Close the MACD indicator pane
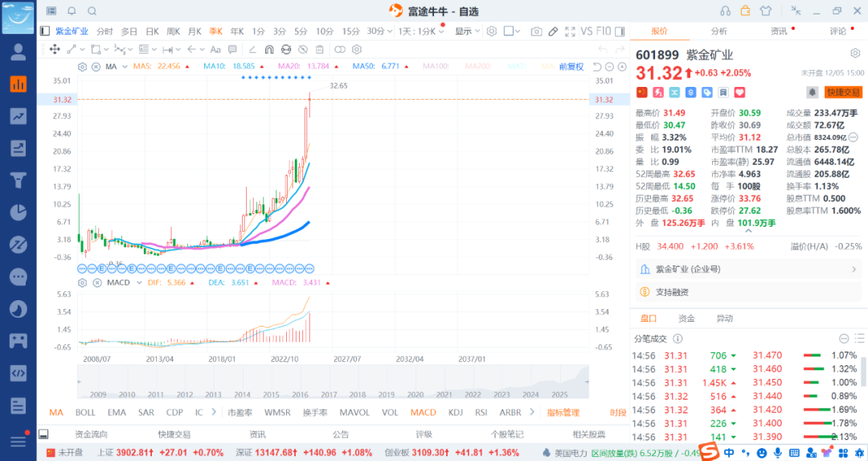 coord(97,282)
